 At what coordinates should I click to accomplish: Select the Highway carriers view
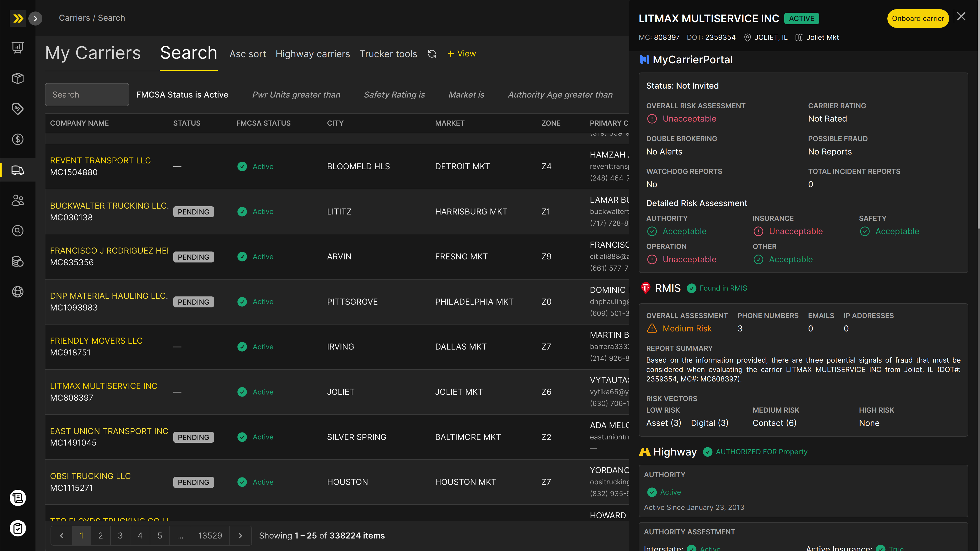pyautogui.click(x=312, y=54)
